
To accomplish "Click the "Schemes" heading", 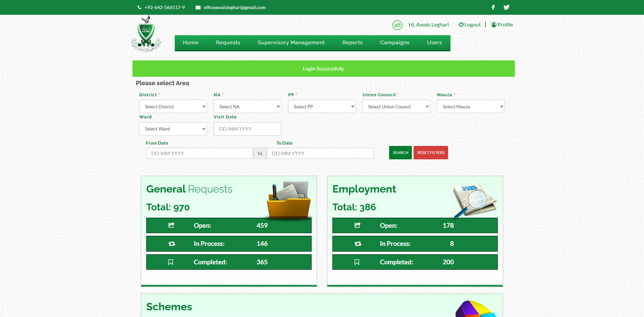I will 169,307.
